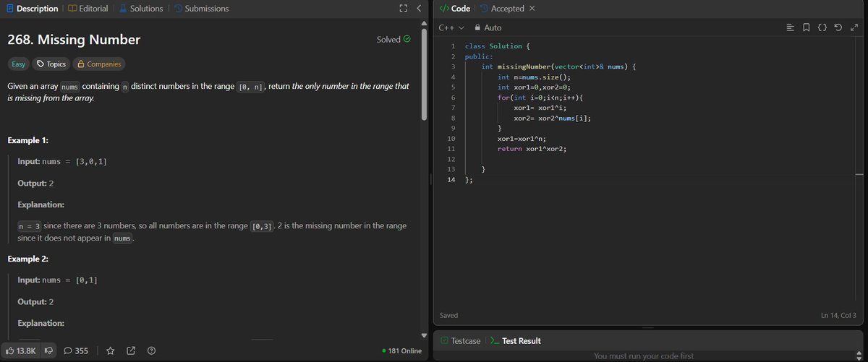
Task: Click the description scrollbar down arrow
Action: click(x=424, y=335)
